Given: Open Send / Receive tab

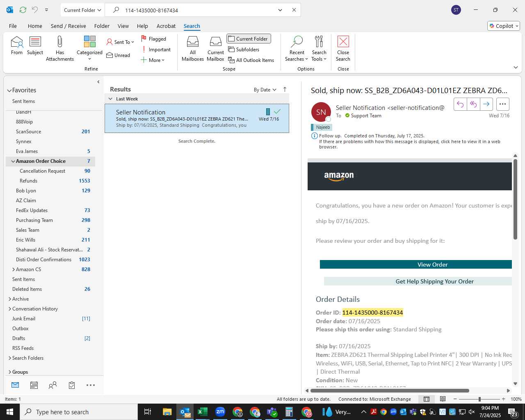Looking at the screenshot, I should coord(68,26).
